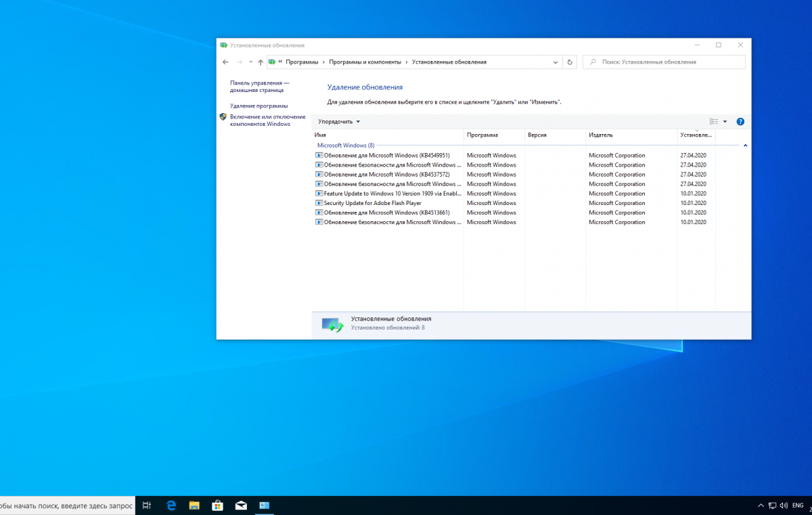Click the 10.01.2020 date of Feature Update row
This screenshot has width=812, height=515.
693,194
